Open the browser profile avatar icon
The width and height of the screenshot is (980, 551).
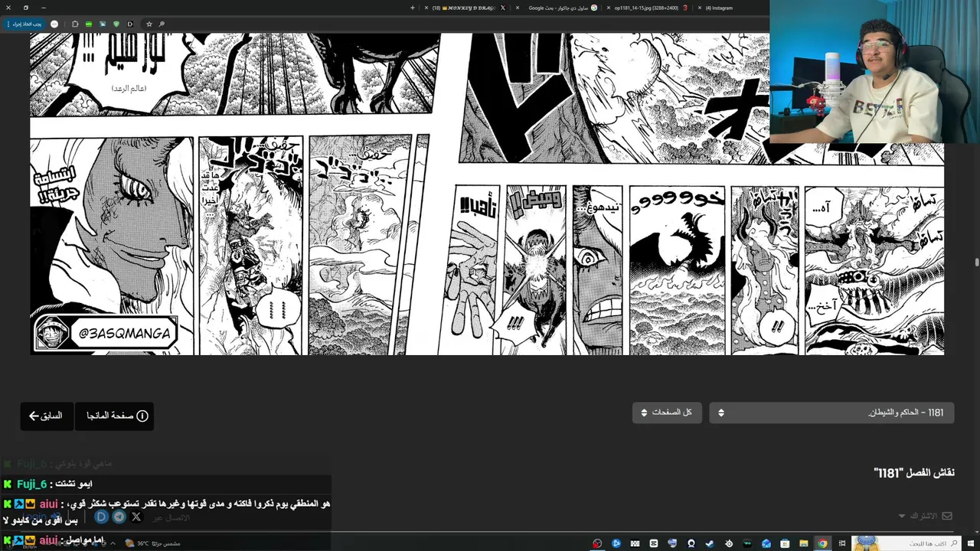pyautogui.click(x=54, y=24)
